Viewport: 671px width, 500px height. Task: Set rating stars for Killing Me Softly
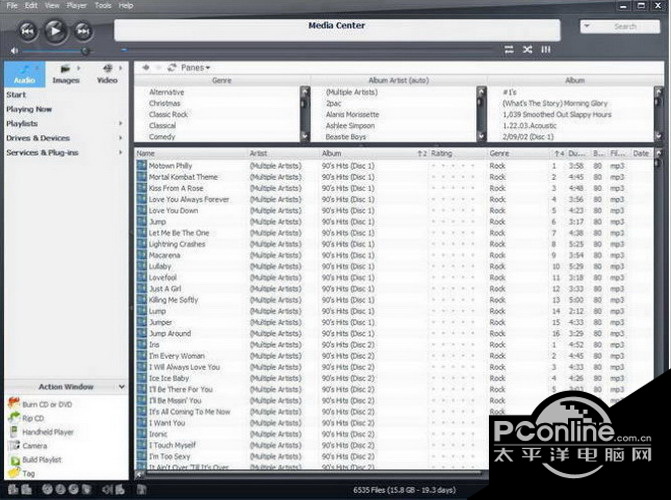453,300
